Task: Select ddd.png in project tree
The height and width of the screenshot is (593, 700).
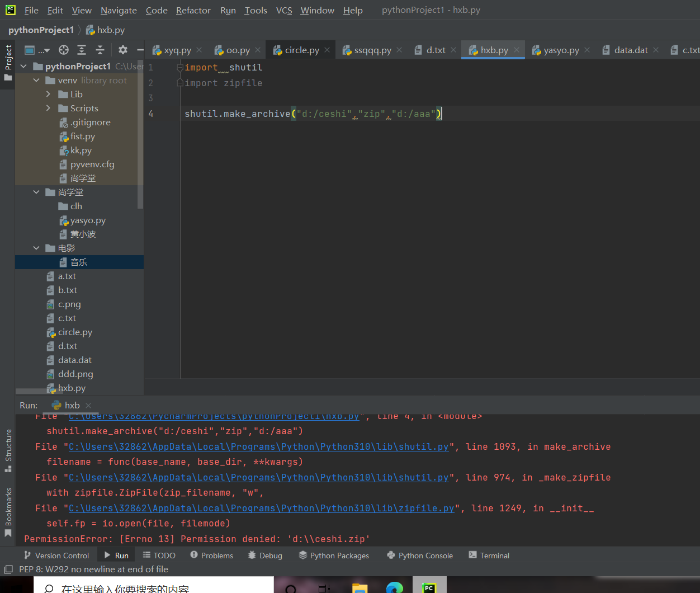Action: [x=70, y=374]
